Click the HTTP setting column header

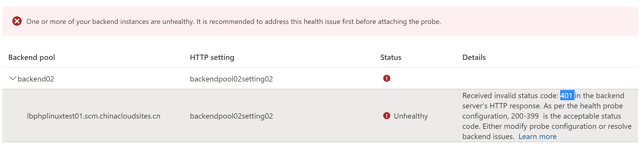coord(212,57)
